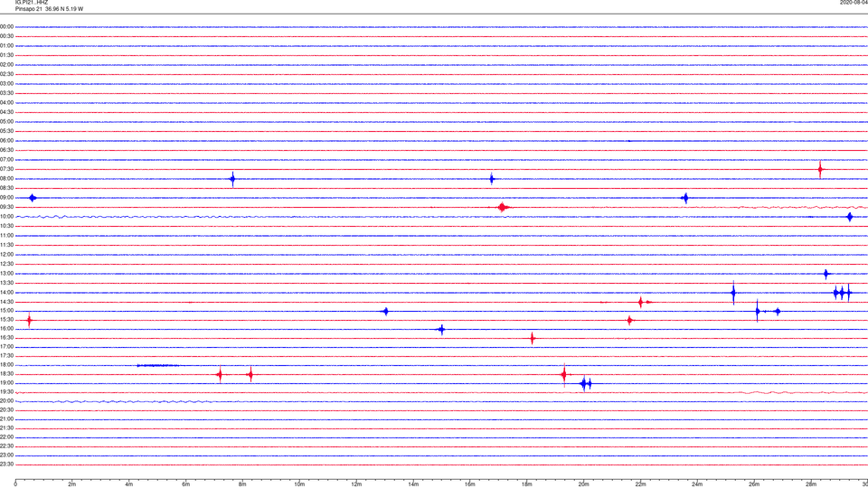Select the red spike on the 07:30 trace
This screenshot has width=868, height=488.
tap(820, 169)
